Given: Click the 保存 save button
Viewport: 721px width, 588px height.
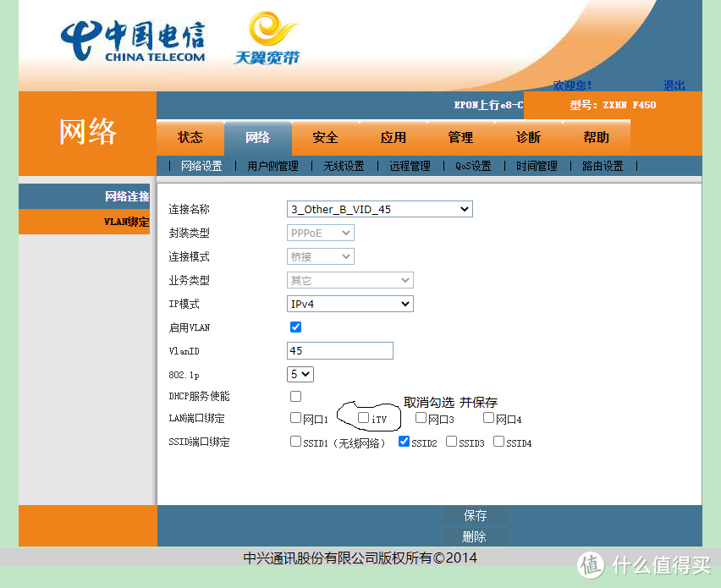Looking at the screenshot, I should [475, 515].
